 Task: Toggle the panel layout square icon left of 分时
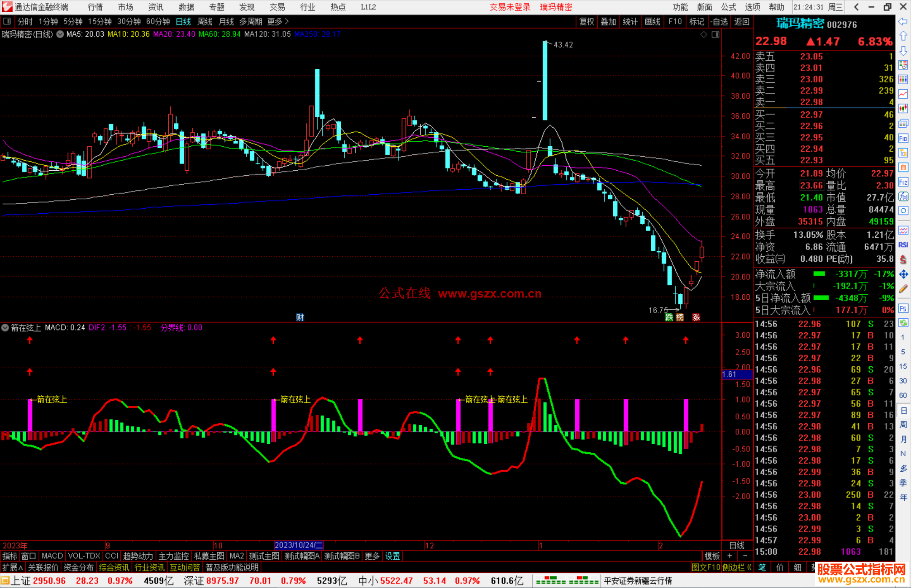(7, 21)
